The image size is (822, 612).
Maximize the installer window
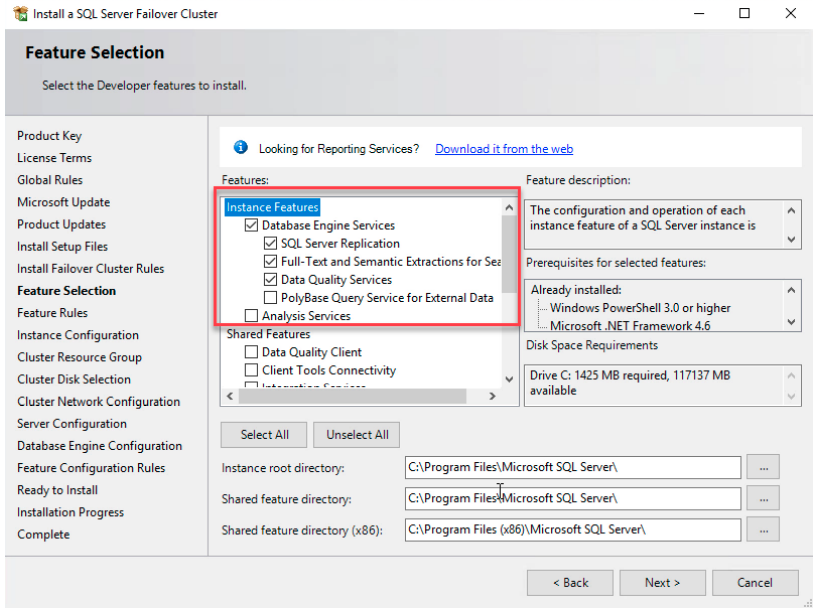click(744, 14)
